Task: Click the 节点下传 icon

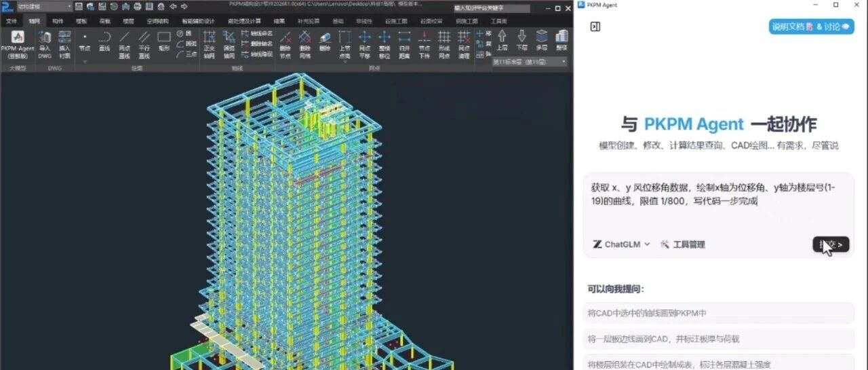Action: (x=424, y=44)
